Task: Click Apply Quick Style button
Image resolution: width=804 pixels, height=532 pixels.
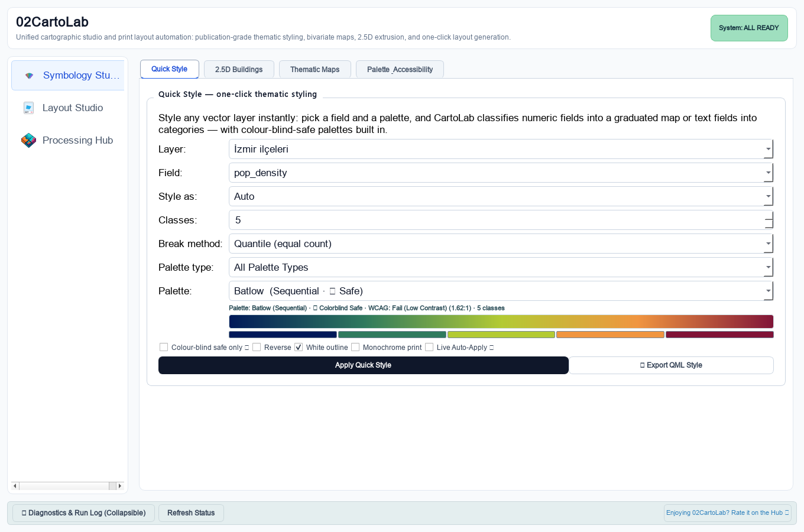Action: pyautogui.click(x=364, y=365)
